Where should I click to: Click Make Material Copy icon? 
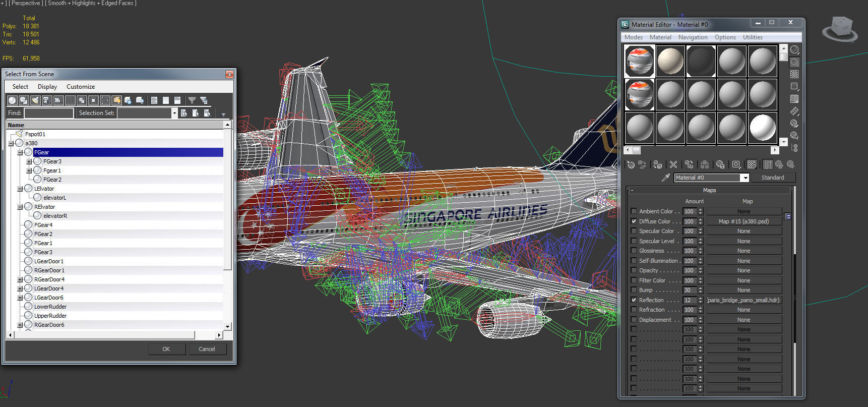click(689, 164)
